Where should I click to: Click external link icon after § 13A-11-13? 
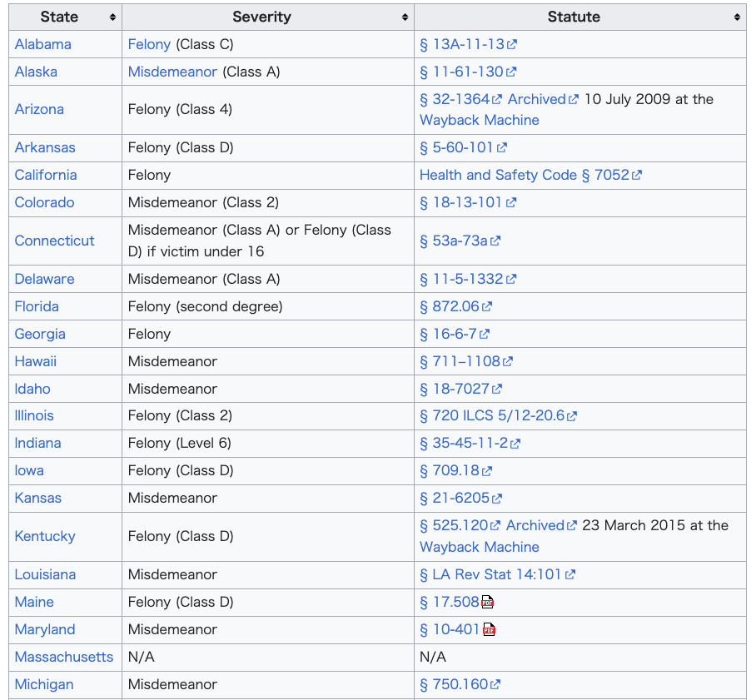[512, 44]
